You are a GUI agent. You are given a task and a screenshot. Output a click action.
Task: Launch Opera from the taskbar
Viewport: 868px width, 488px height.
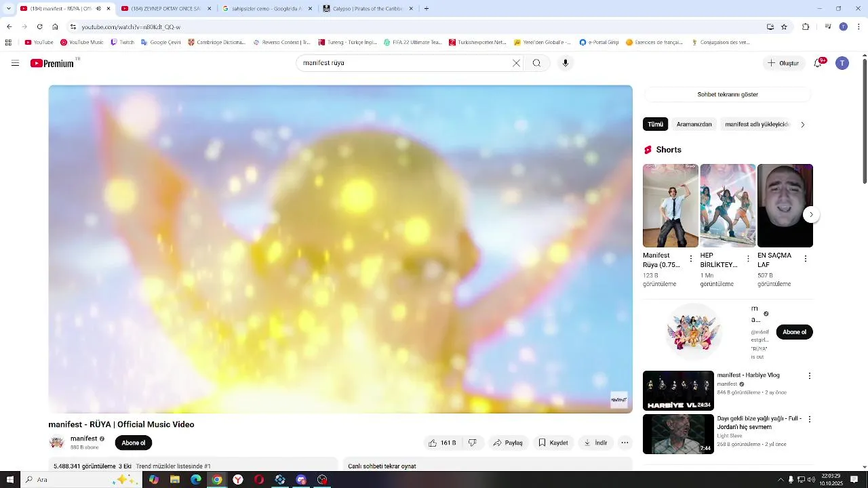pyautogui.click(x=259, y=479)
